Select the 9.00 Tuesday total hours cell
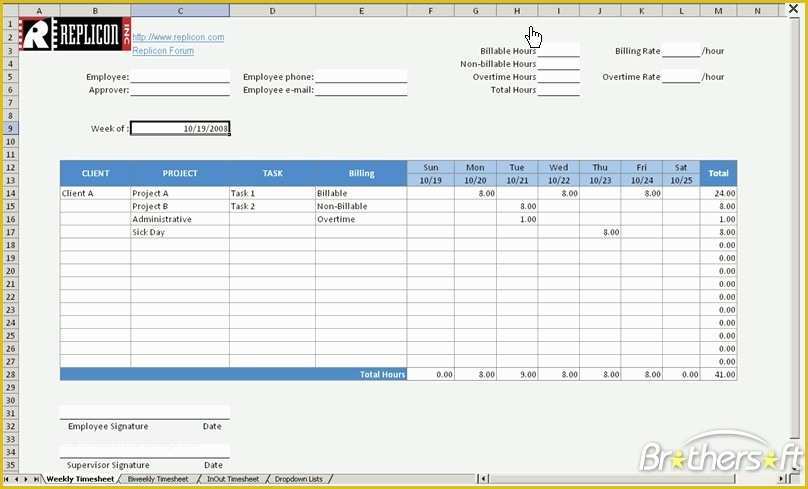The height and width of the screenshot is (489, 808). (x=517, y=374)
